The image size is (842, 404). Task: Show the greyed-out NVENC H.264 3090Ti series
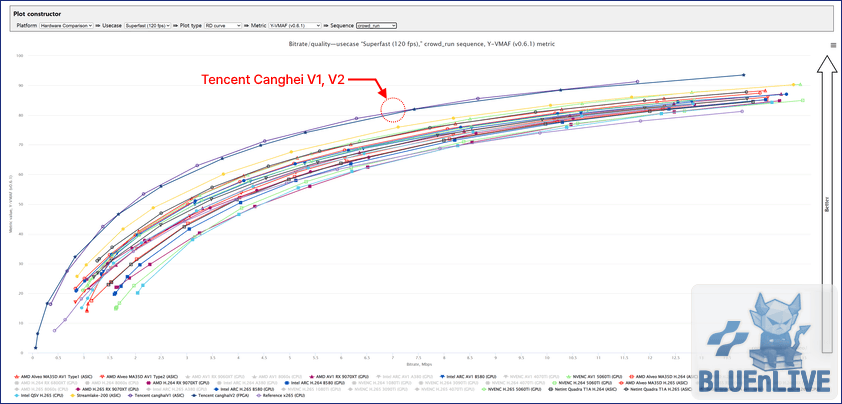(448, 383)
